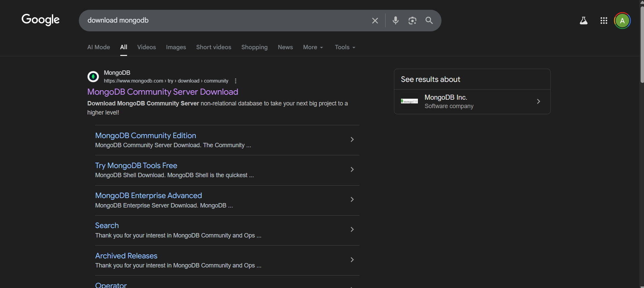Viewport: 644px width, 288px height.
Task: Open the Operator sitelink
Action: [x=111, y=285]
